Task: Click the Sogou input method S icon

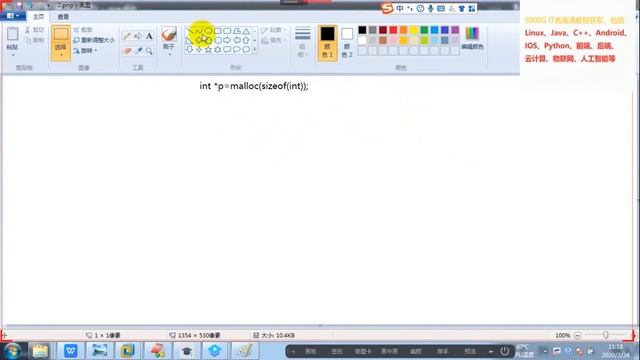Action: click(387, 8)
